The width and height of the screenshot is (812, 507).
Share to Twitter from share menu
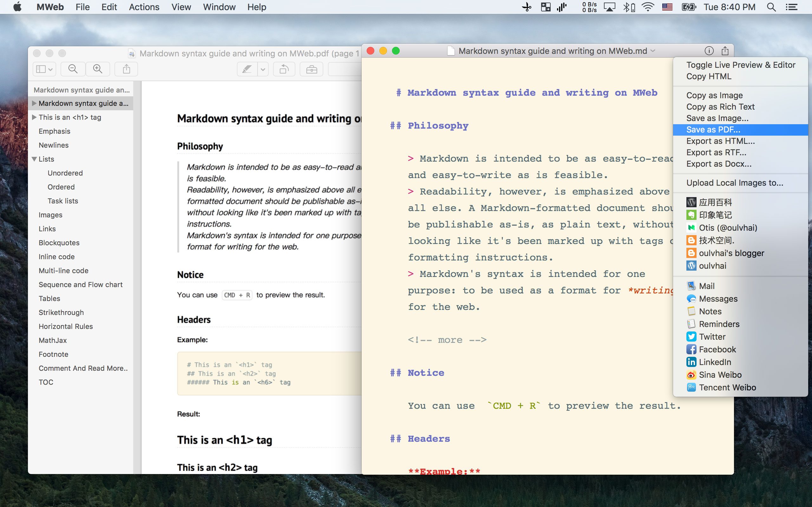coord(712,337)
